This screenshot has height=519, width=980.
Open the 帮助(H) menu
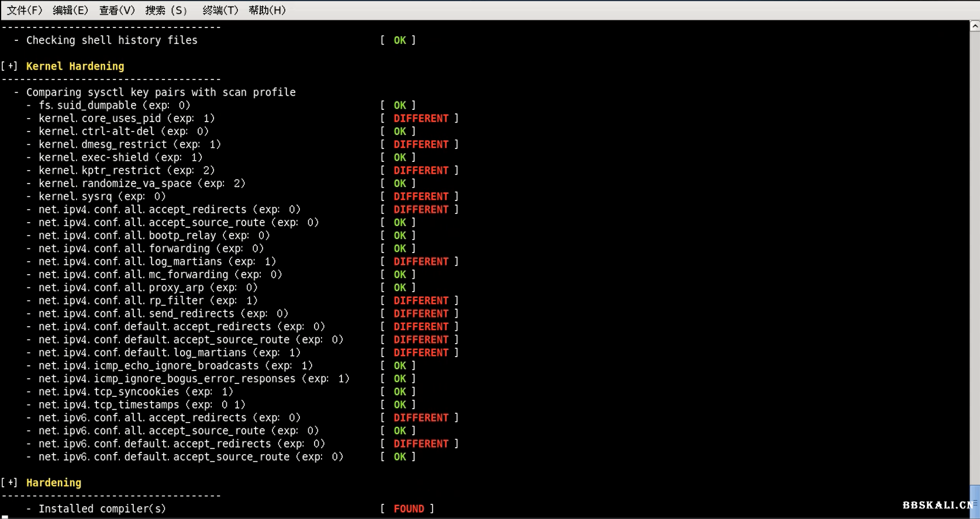tap(267, 10)
